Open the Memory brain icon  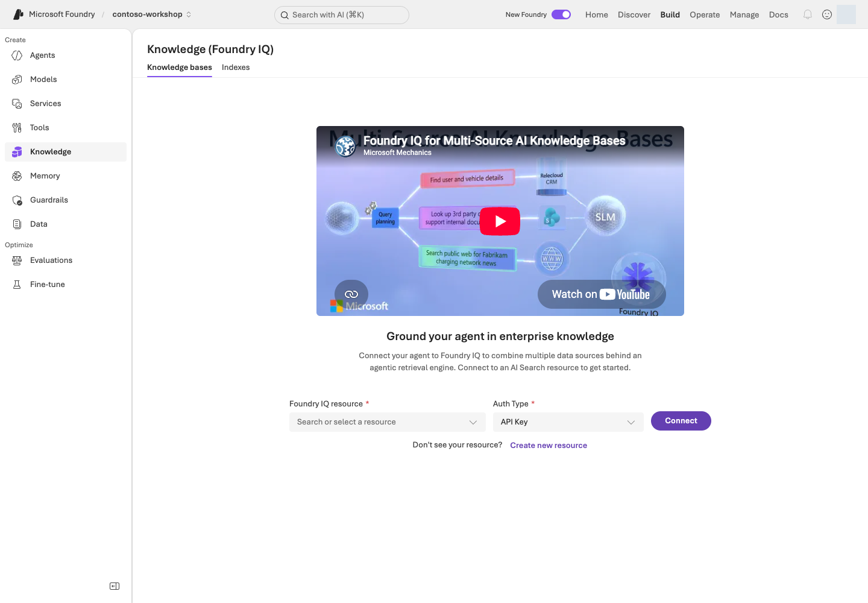[x=17, y=176]
